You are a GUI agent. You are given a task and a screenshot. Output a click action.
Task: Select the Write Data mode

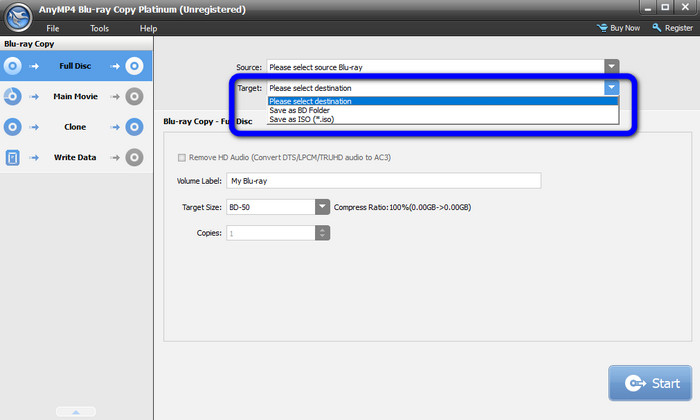click(x=76, y=157)
